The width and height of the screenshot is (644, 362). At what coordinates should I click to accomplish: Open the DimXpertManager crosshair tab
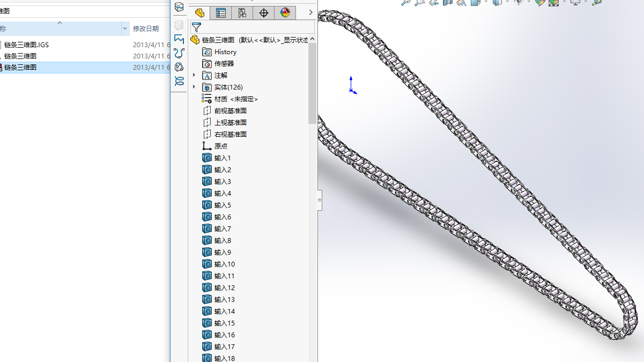pos(264,13)
